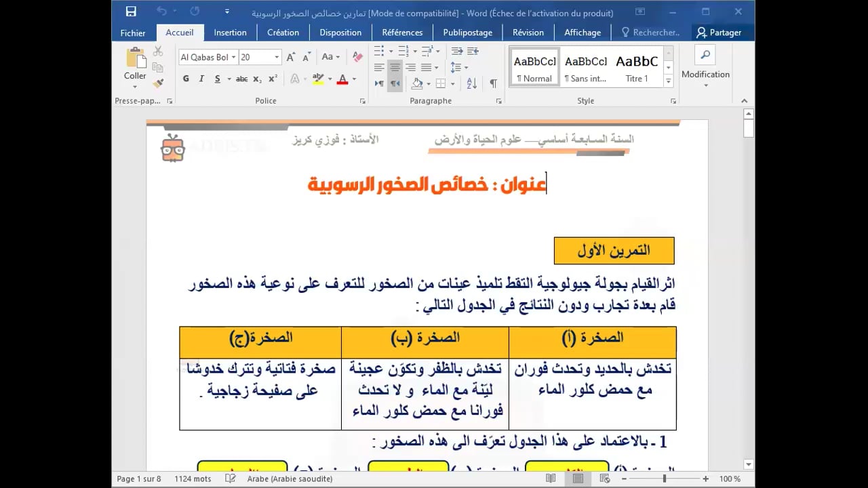Sort paragraphs with the A-Z icon

(x=473, y=83)
